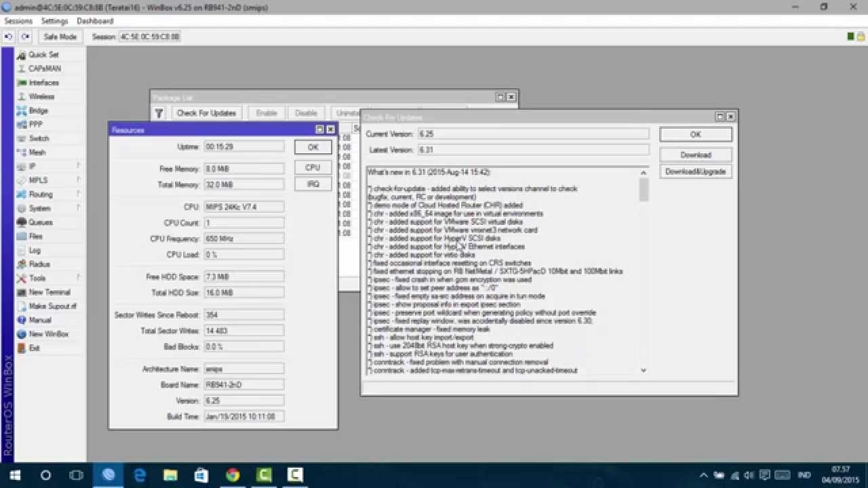Open Windows Store from taskbar
868x488 pixels.
[201, 475]
